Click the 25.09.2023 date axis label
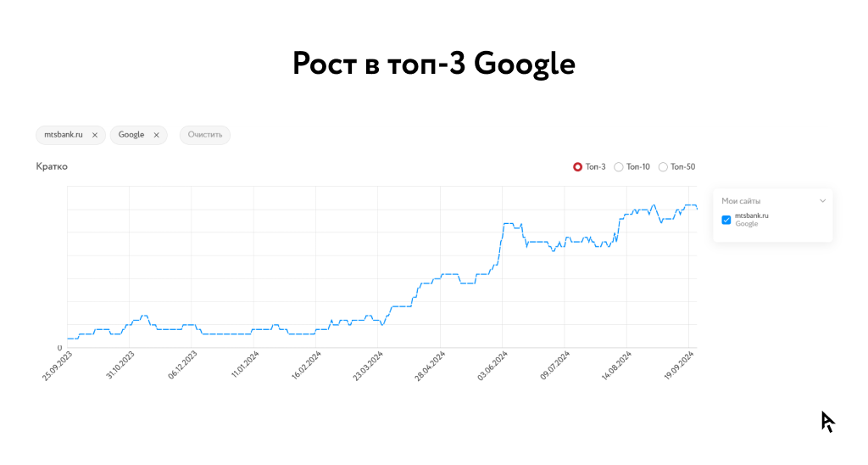This screenshot has width=868, height=465. (x=57, y=366)
